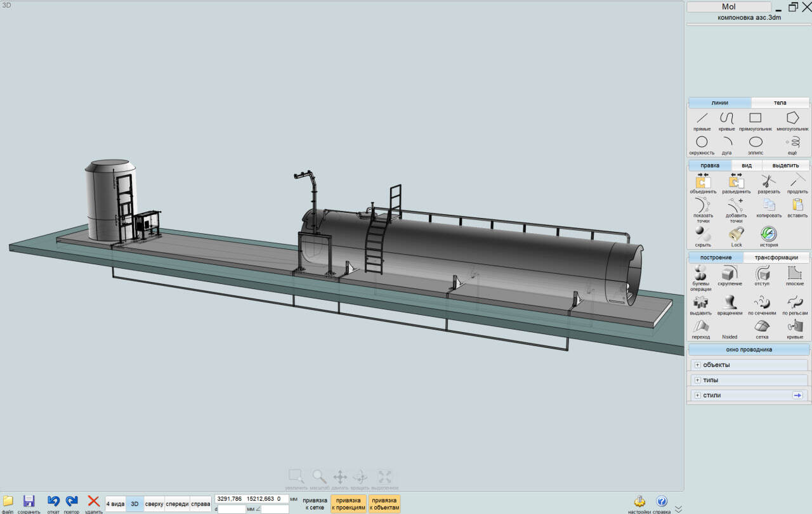The width and height of the screenshot is (812, 514).
Task: Expand the объекты section in browser
Action: pyautogui.click(x=697, y=365)
